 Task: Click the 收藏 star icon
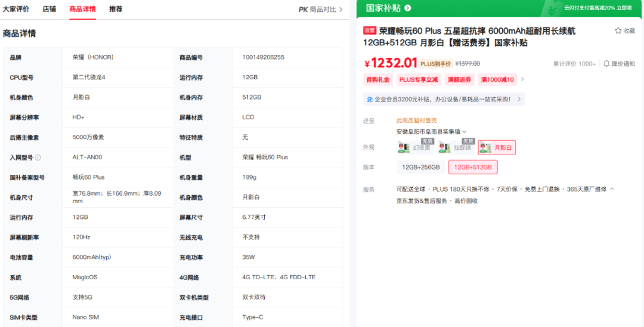point(618,31)
